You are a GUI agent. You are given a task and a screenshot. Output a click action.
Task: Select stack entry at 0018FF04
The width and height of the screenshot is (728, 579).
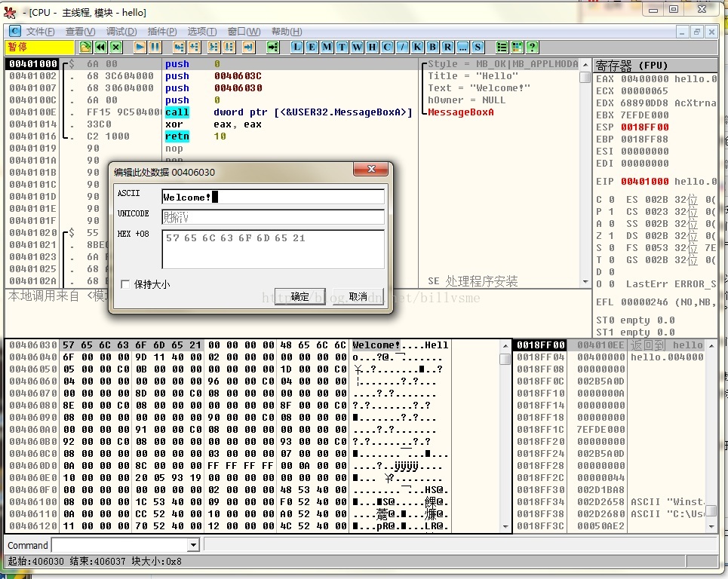pos(610,357)
